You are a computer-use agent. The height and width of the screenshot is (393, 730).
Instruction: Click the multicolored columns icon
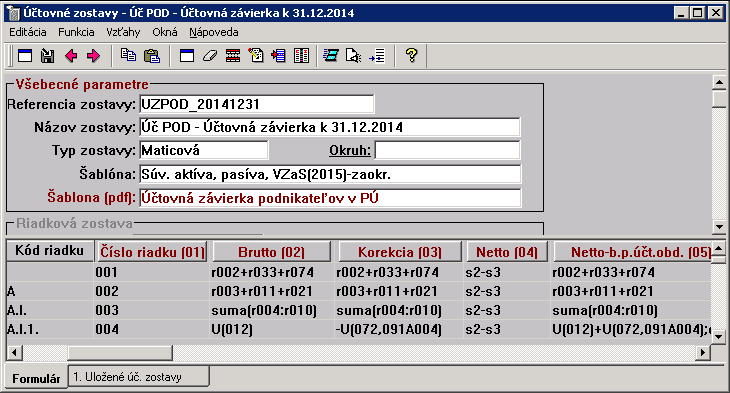(x=302, y=56)
